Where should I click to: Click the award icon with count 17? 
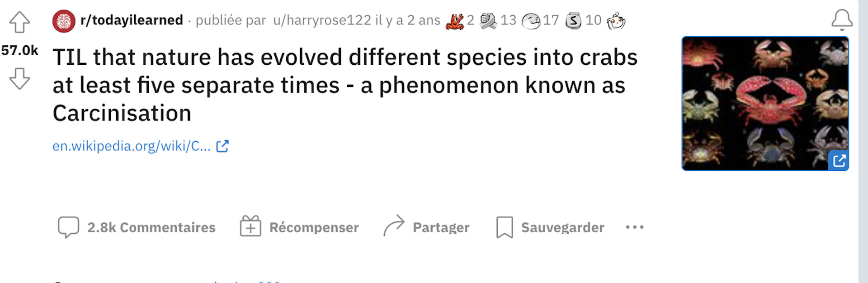(531, 21)
